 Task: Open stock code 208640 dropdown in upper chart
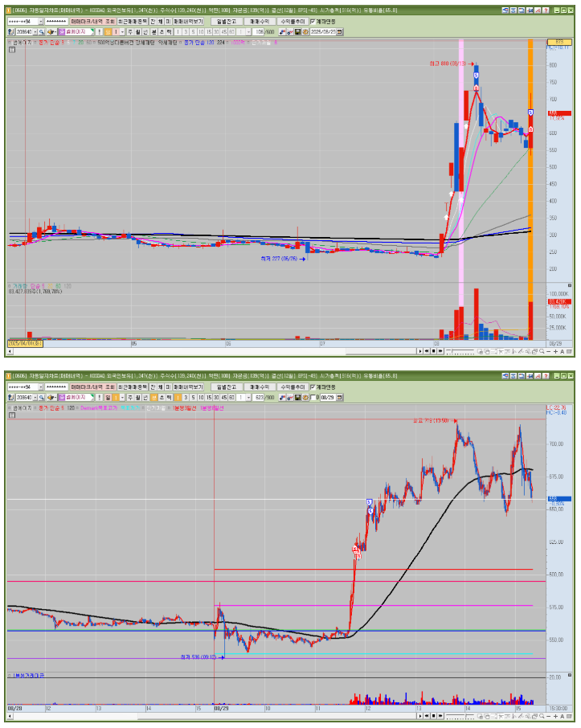(x=35, y=32)
